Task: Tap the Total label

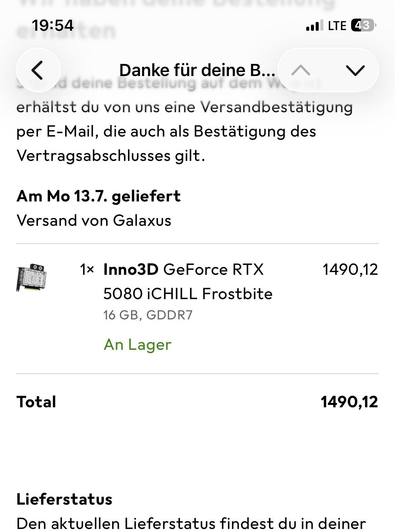Action: [x=36, y=402]
